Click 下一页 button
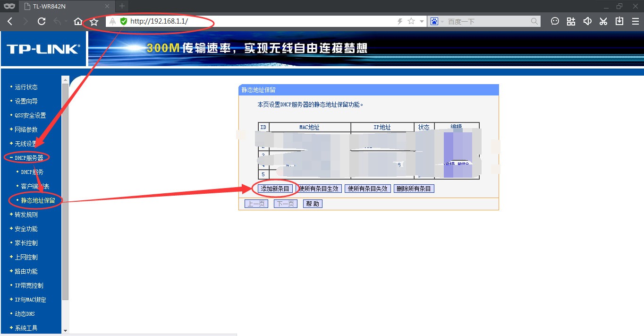The height and width of the screenshot is (336, 644). tap(286, 204)
